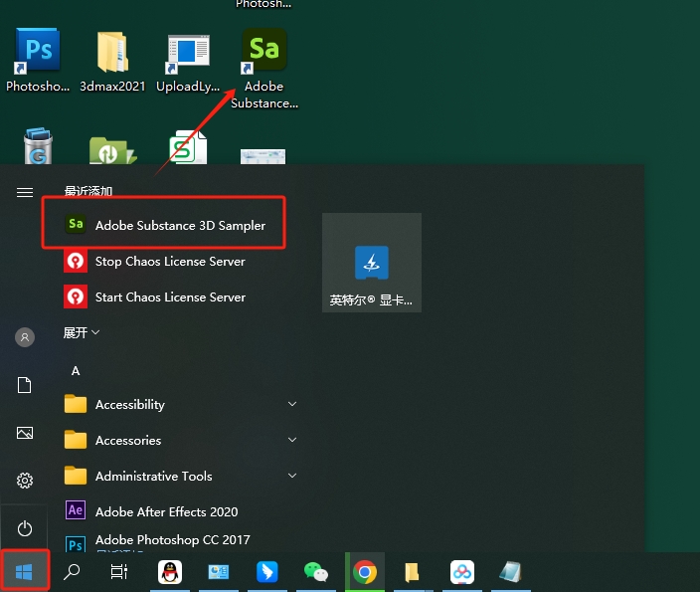Screen dimensions: 700x592
Task: Click the Sa icon beside Substance 3D Sampler
Action: (76, 224)
